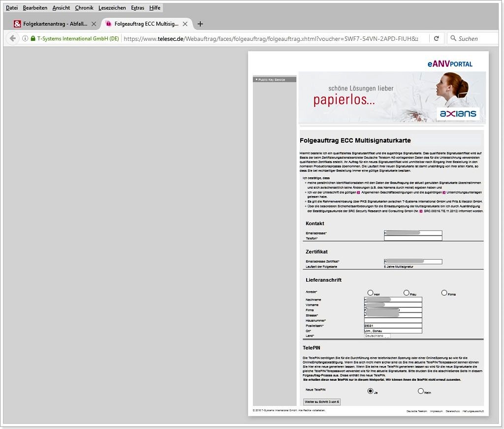
Task: Click the Strasse input field
Action: [x=393, y=315]
